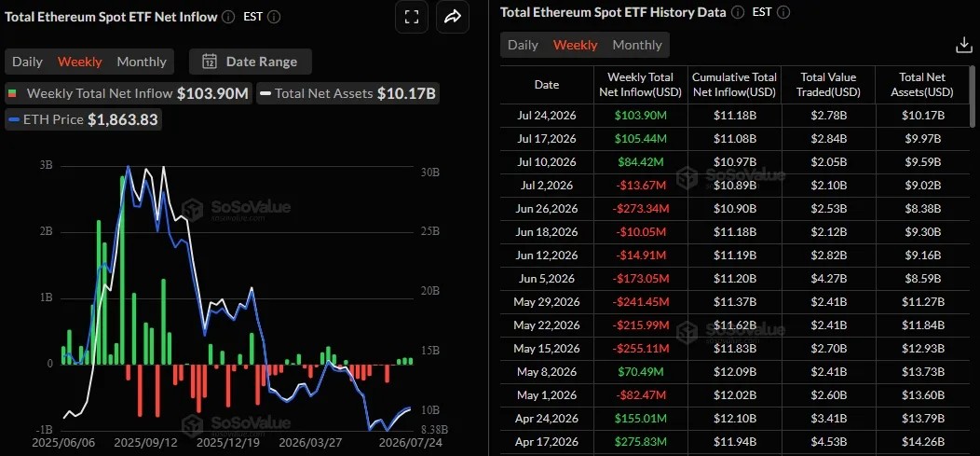The image size is (980, 456).
Task: Click the calendar icon in Date Range
Action: [210, 62]
